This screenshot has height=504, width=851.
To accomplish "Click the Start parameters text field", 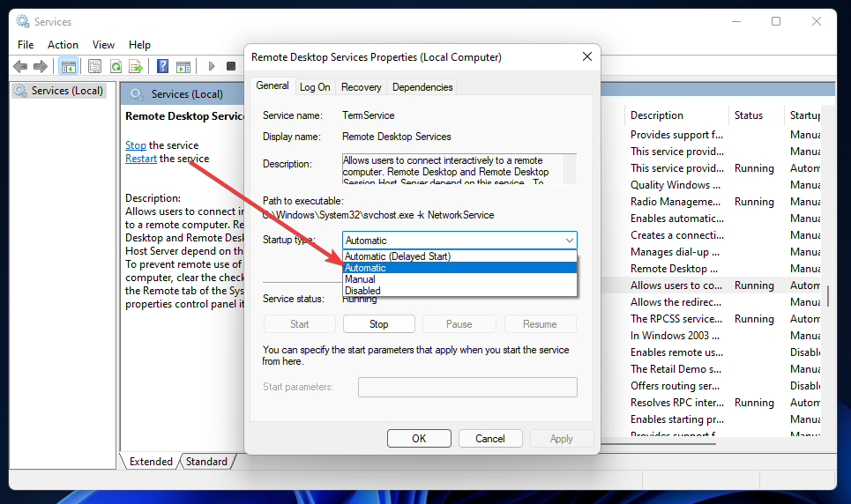I will [x=467, y=387].
